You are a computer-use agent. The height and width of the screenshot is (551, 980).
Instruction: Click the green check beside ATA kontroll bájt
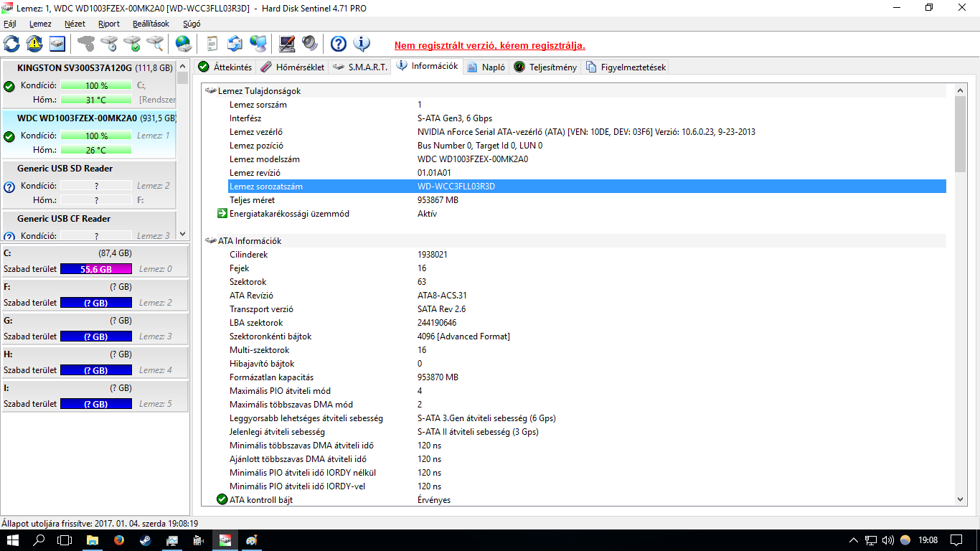(x=222, y=500)
